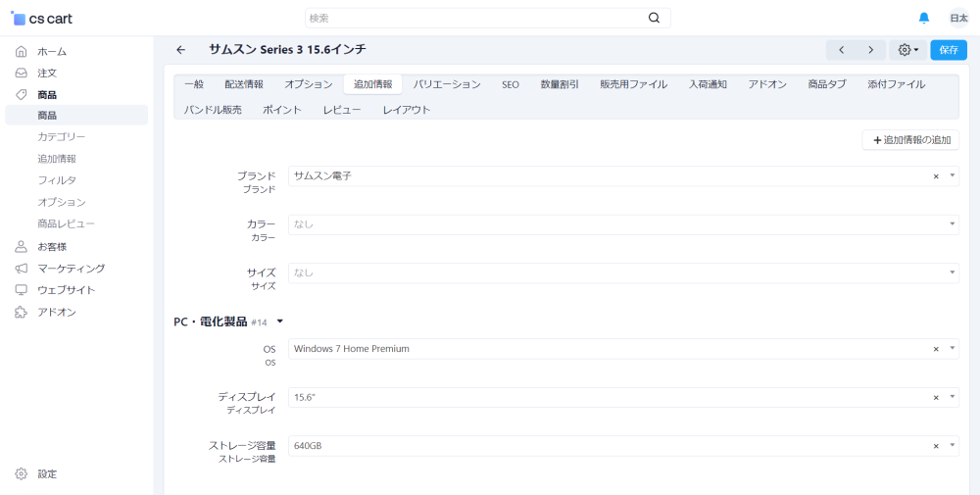Open the OS dropdown arrow
The image size is (980, 495).
point(952,348)
